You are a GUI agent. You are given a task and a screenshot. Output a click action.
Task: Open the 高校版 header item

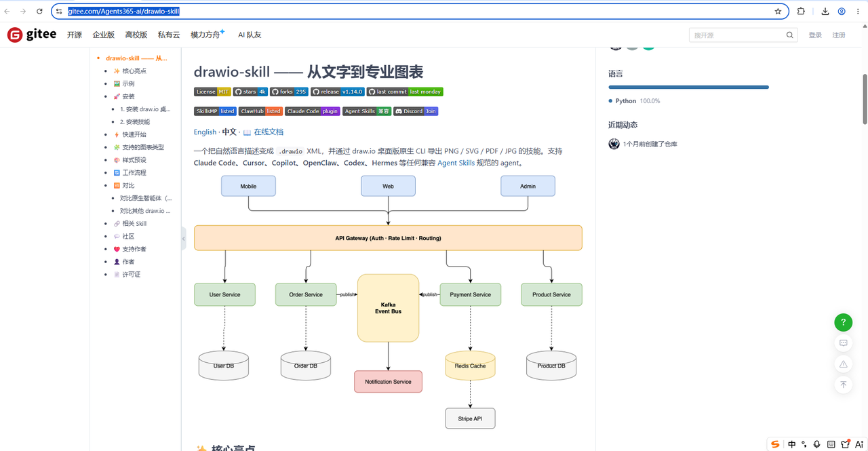click(136, 35)
